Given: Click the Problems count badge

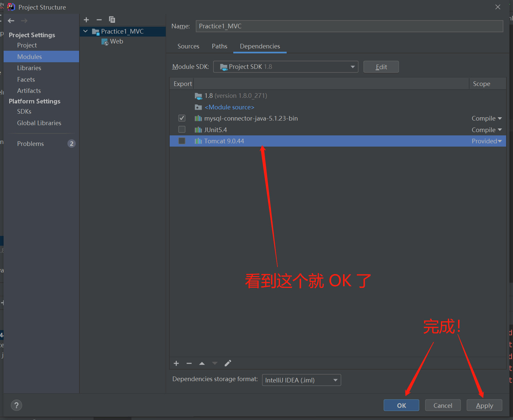Looking at the screenshot, I should click(x=71, y=144).
